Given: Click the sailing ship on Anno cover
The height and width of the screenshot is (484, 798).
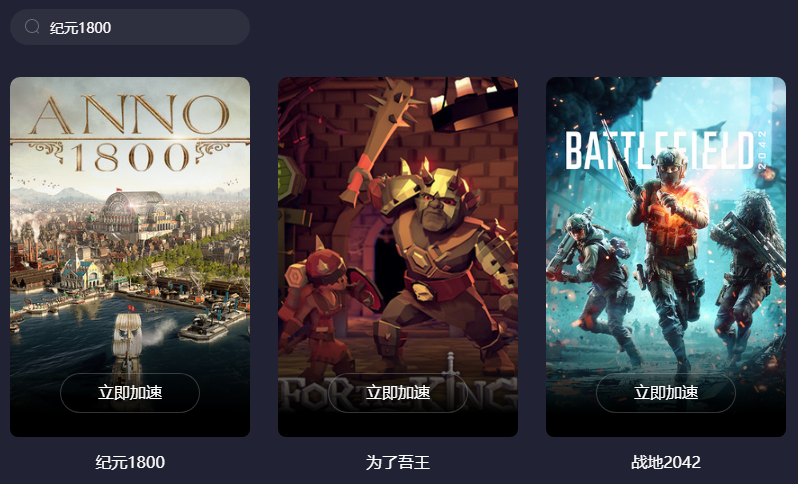Looking at the screenshot, I should pyautogui.click(x=127, y=336).
